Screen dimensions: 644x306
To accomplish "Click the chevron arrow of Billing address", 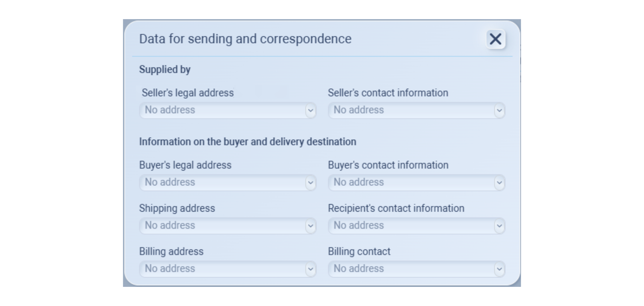I will [311, 269].
